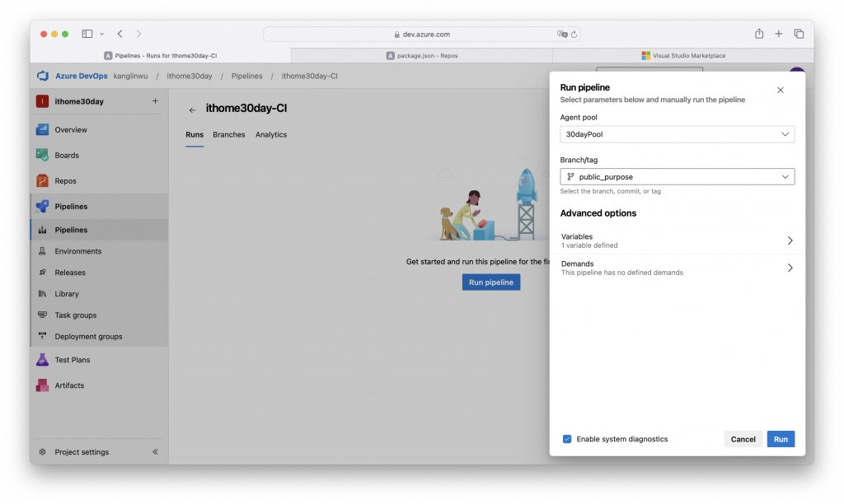Open the Boards sidebar icon
Screen dimensions: 844x504
(43, 155)
